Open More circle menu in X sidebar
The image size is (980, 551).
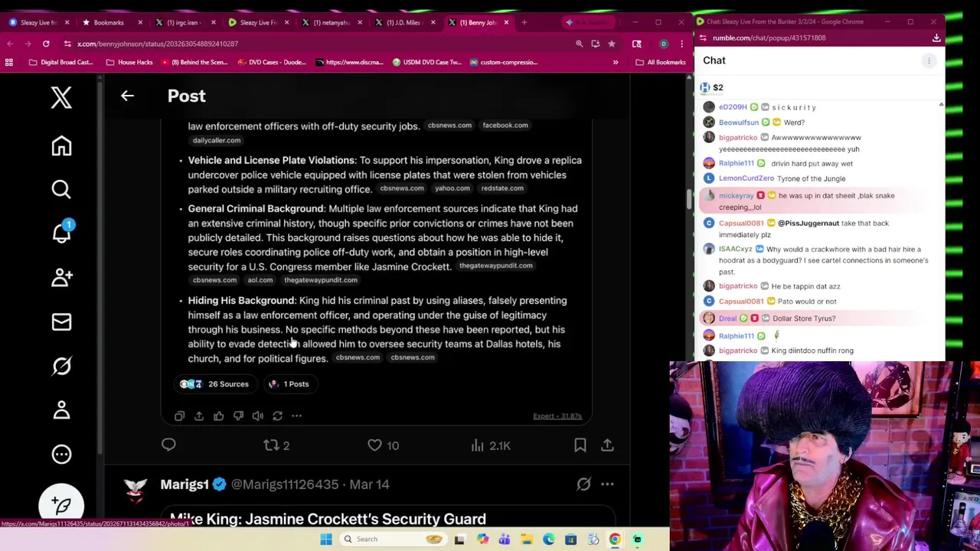coord(61,454)
